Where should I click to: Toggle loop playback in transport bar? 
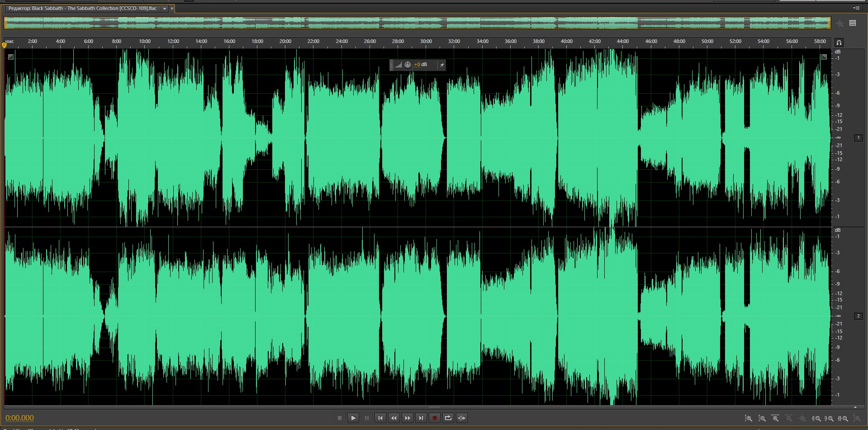448,418
